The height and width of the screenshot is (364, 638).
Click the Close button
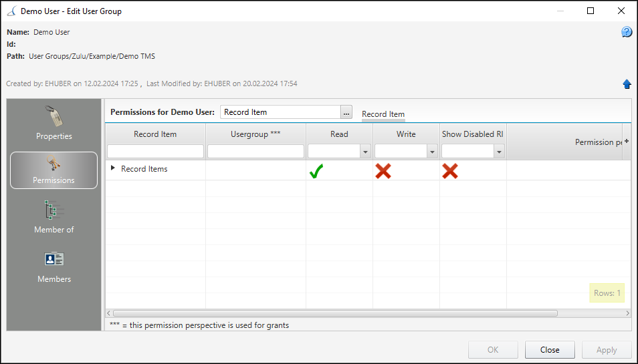pos(550,350)
